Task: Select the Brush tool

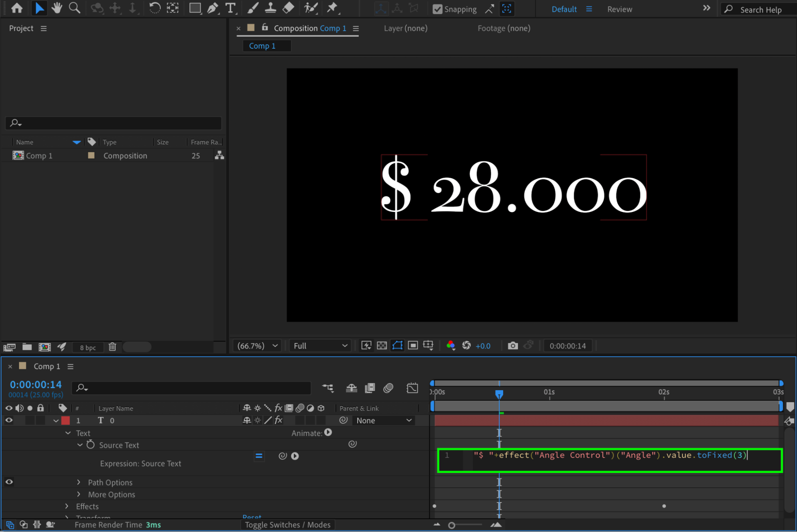Action: point(253,8)
